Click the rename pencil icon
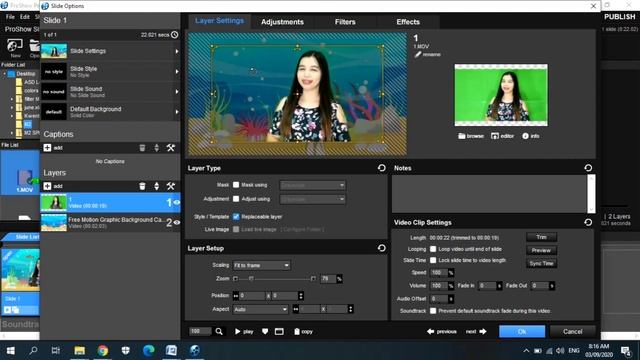Viewport: 640px width, 360px height. click(x=418, y=54)
